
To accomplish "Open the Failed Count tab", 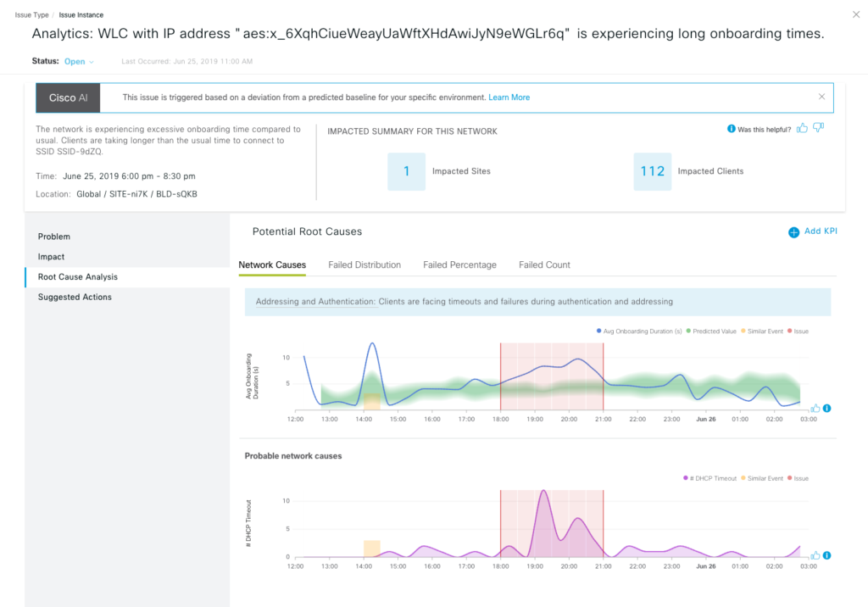I will click(x=544, y=265).
